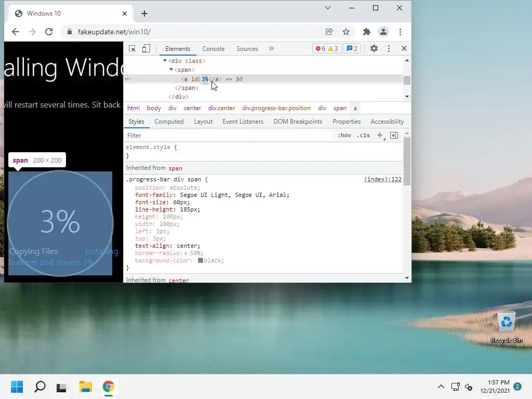
Task: Click span in the breadcrumb trail
Action: coord(340,108)
